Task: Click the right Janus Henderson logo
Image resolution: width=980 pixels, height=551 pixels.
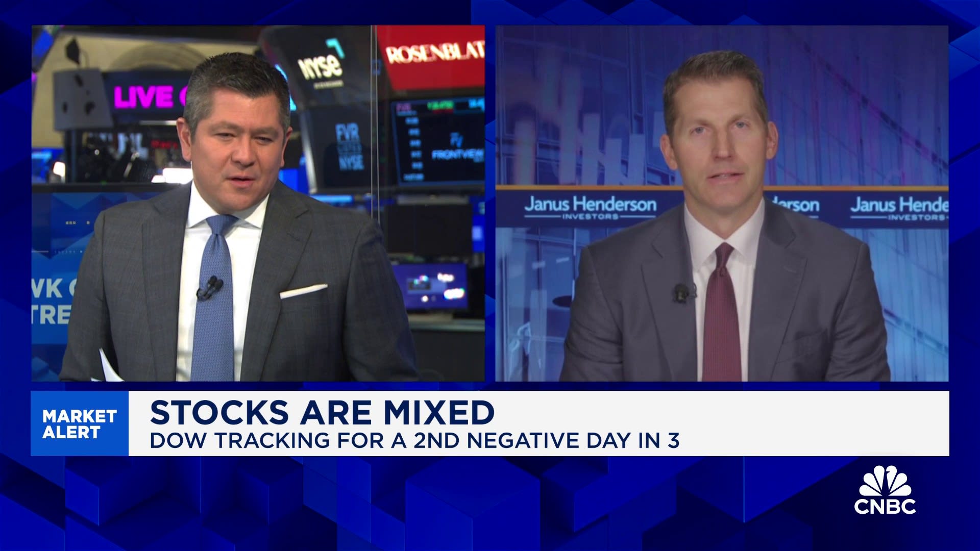Action: (x=899, y=208)
